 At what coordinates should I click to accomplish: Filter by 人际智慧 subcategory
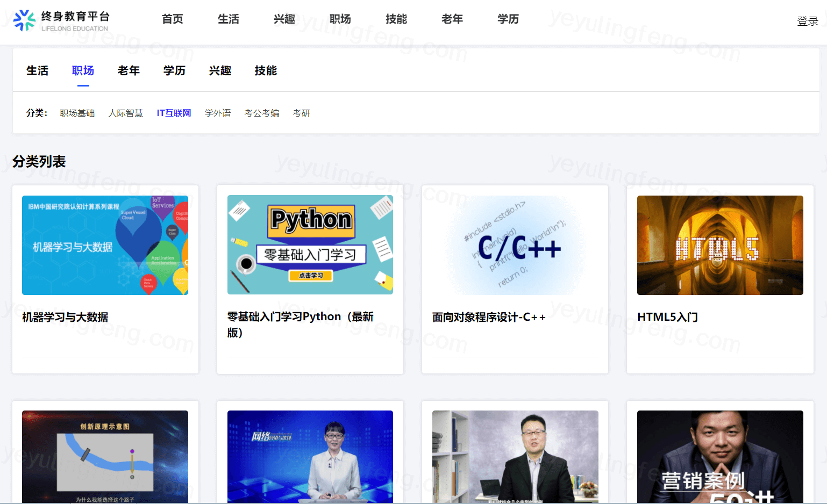125,113
